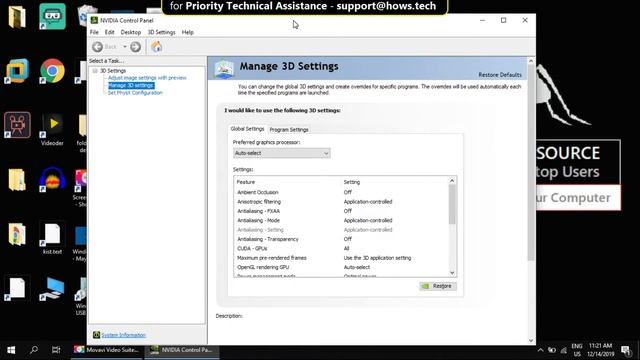The width and height of the screenshot is (640, 360).
Task: Switch to Global Settings tab
Action: (x=247, y=129)
